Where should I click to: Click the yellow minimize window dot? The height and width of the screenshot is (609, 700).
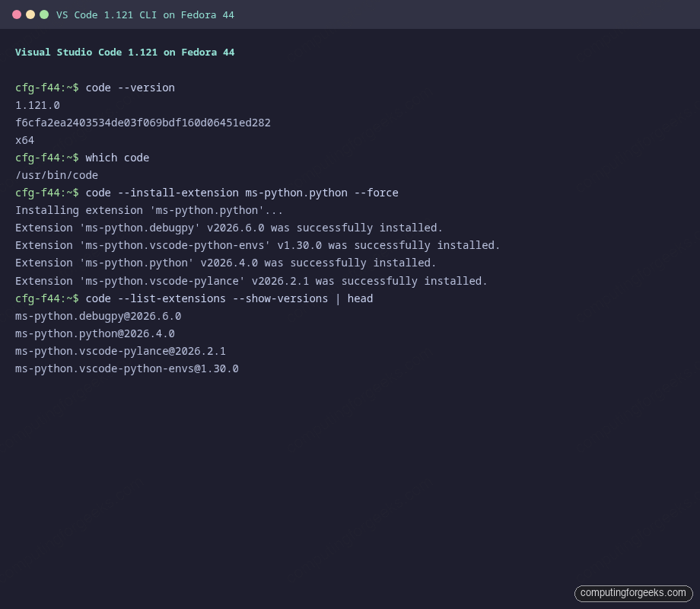pos(30,14)
